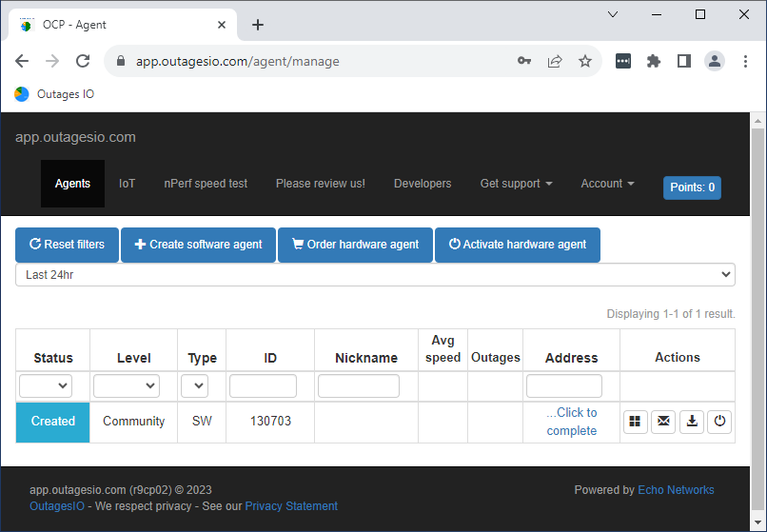
Task: Open the saved passwords key icon
Action: click(524, 61)
